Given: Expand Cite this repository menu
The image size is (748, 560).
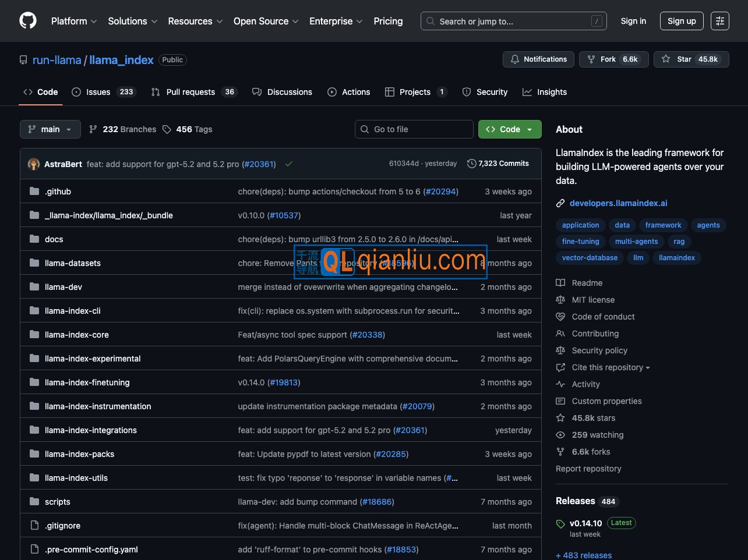Looking at the screenshot, I should click(x=610, y=367).
